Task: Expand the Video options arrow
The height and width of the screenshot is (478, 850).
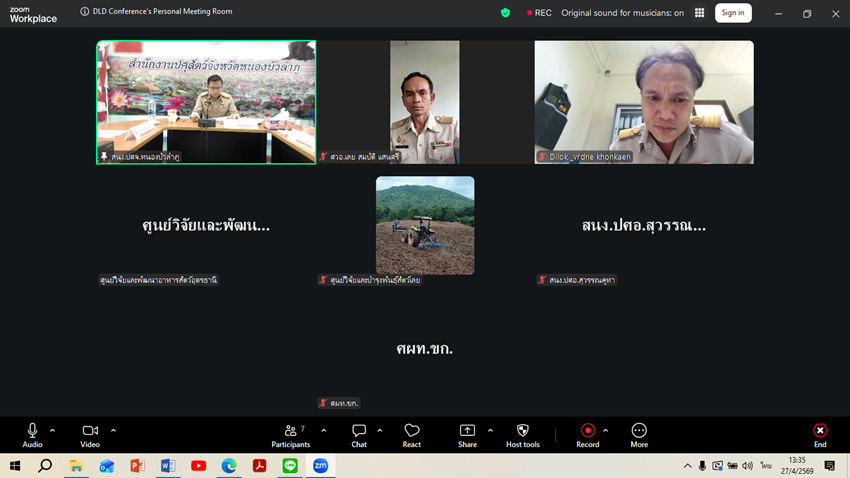Action: tap(113, 431)
